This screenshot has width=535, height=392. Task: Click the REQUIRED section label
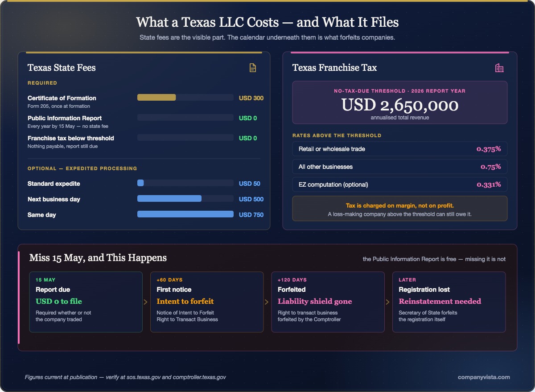[x=42, y=83]
